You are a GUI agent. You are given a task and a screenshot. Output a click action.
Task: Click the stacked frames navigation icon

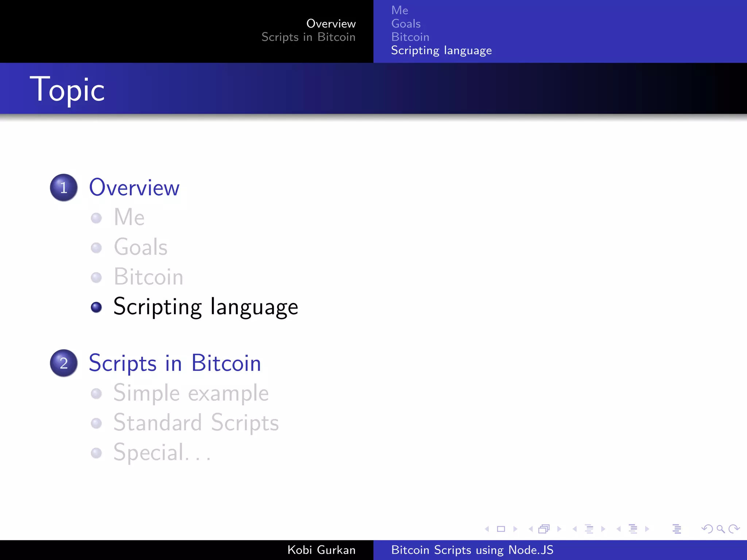click(x=544, y=529)
